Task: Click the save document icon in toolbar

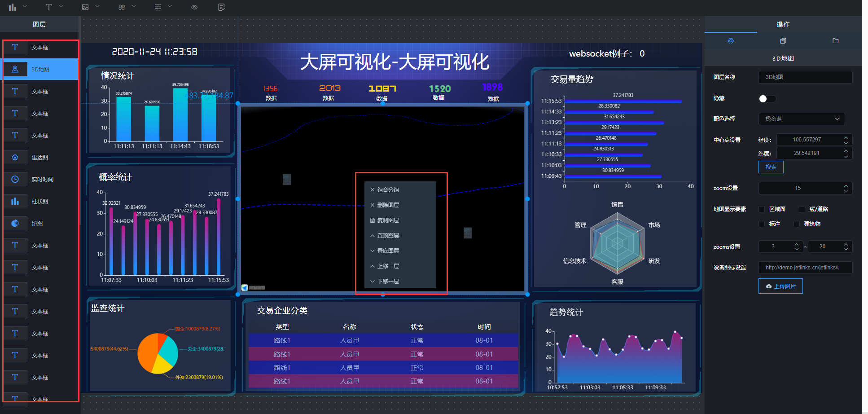Action: (221, 7)
